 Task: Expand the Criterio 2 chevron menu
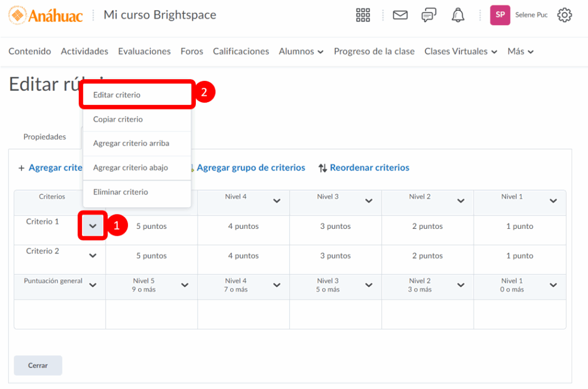coord(93,256)
